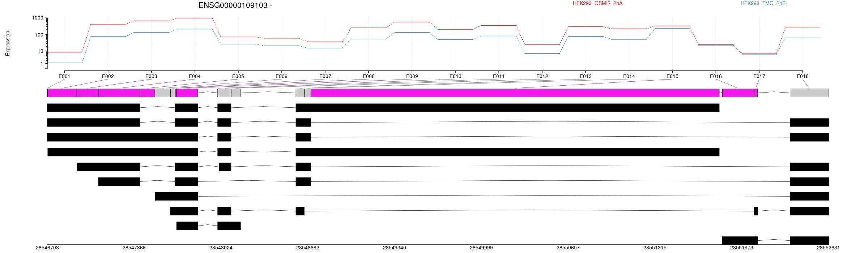Click the exon label E013

click(586, 76)
